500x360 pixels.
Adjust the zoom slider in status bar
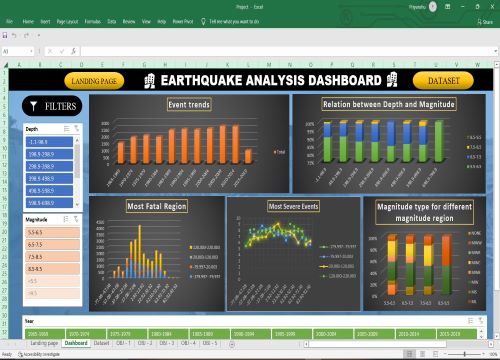[465, 354]
